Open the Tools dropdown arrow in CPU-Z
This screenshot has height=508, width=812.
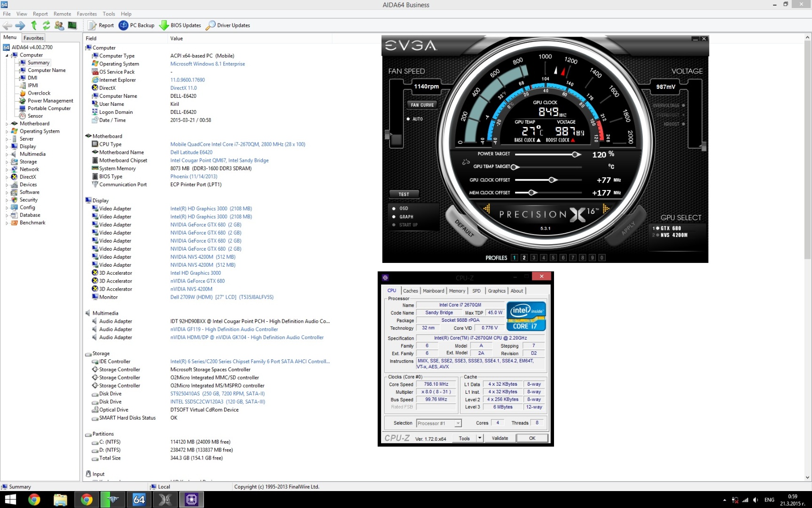coord(480,438)
